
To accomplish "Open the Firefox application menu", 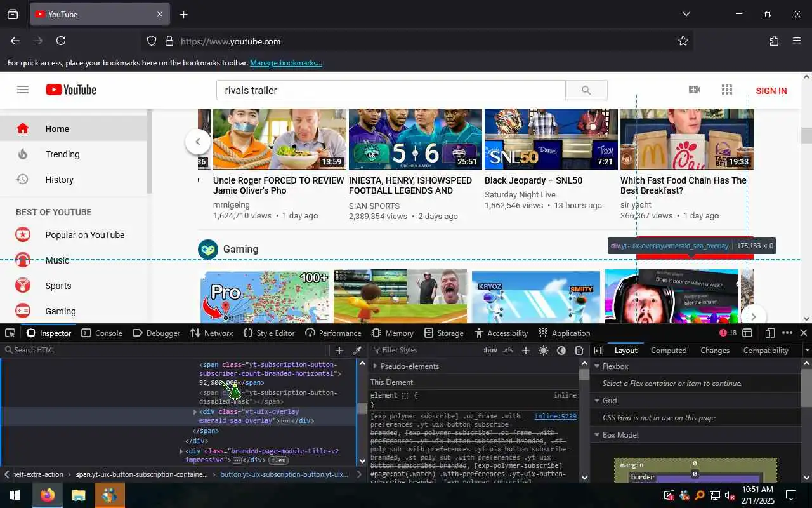I will coord(797,41).
